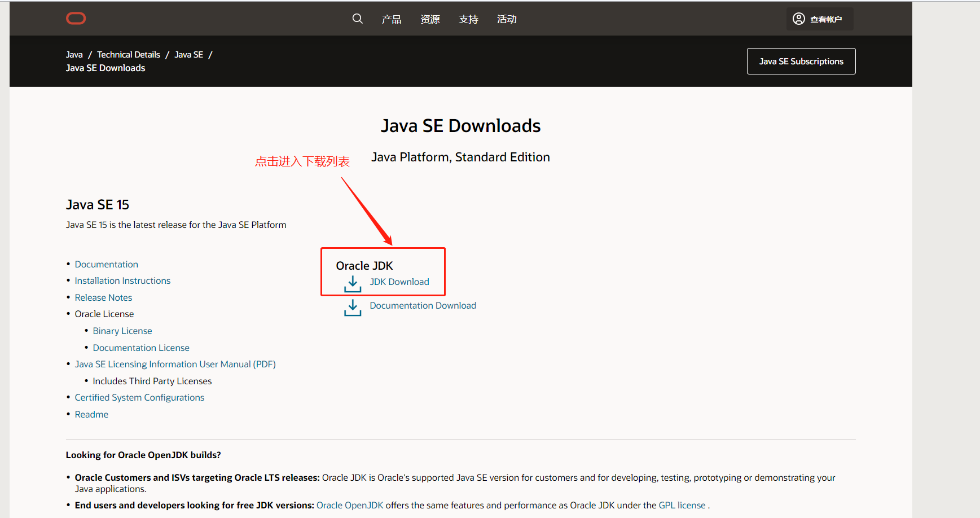The height and width of the screenshot is (518, 980).
Task: Click the Java SE 15 heading
Action: pyautogui.click(x=98, y=204)
